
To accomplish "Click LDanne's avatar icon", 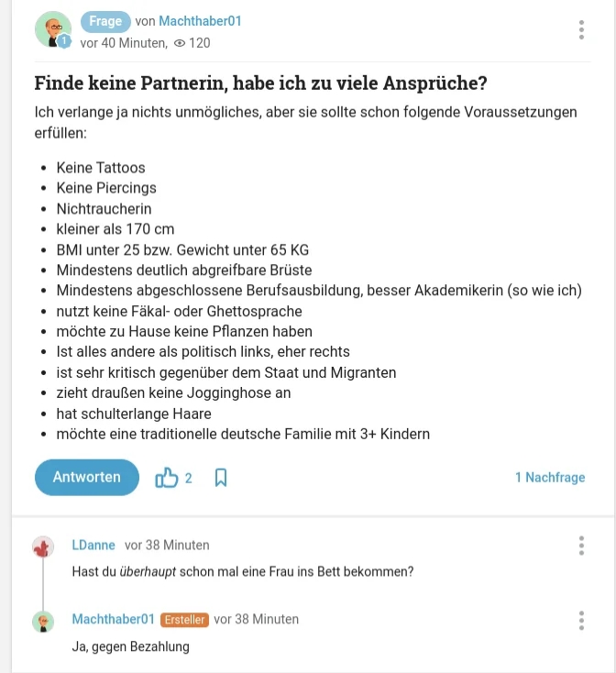I will pos(43,547).
